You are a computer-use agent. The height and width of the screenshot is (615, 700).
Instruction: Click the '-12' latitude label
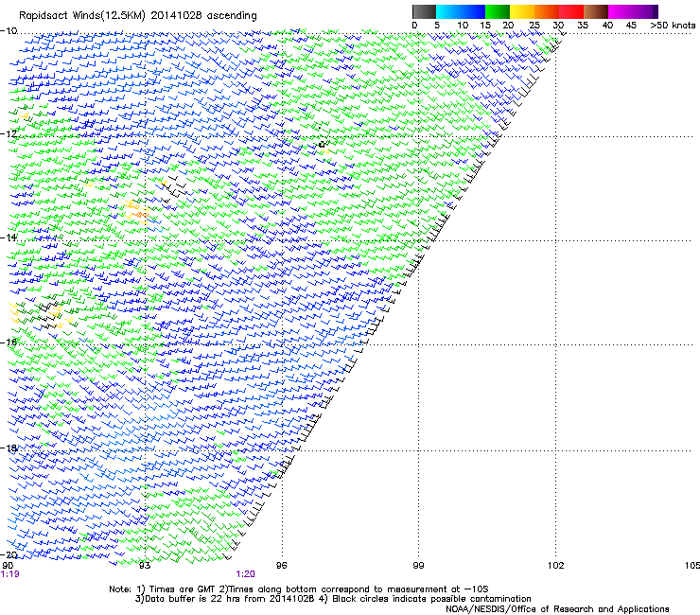[x=9, y=134]
